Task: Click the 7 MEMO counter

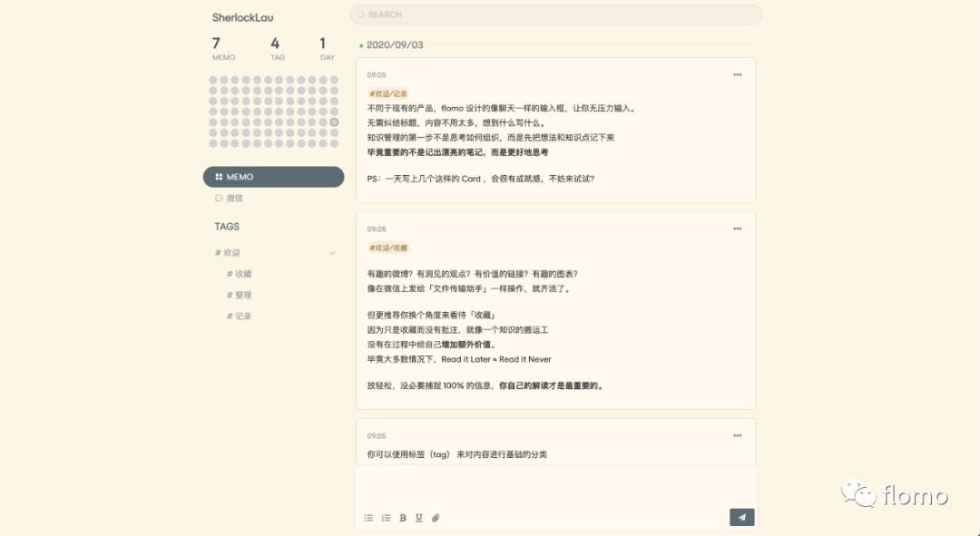Action: [x=223, y=49]
